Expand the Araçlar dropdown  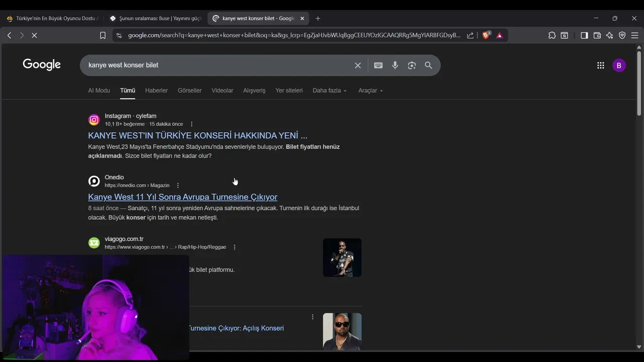click(370, 90)
